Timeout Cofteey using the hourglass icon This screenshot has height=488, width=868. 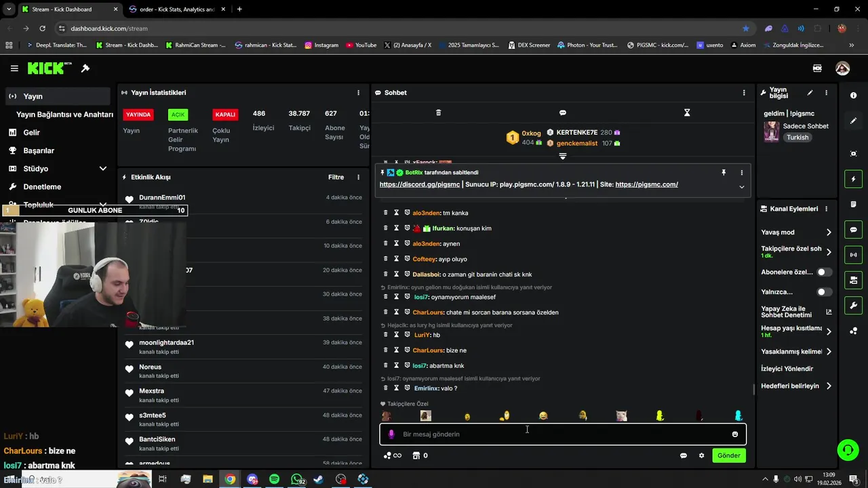point(396,259)
